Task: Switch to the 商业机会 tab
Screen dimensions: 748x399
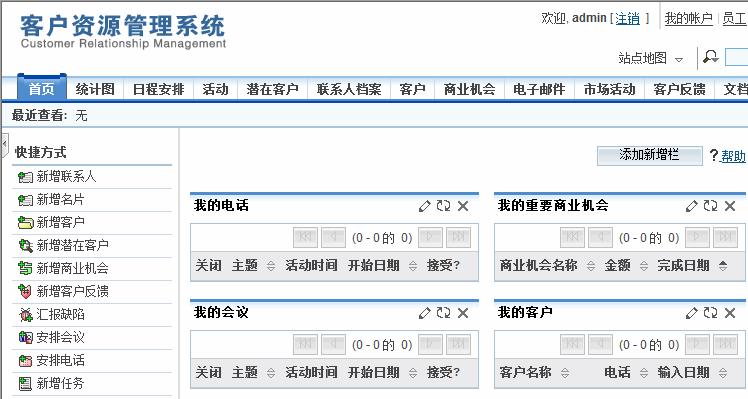Action: (x=469, y=89)
